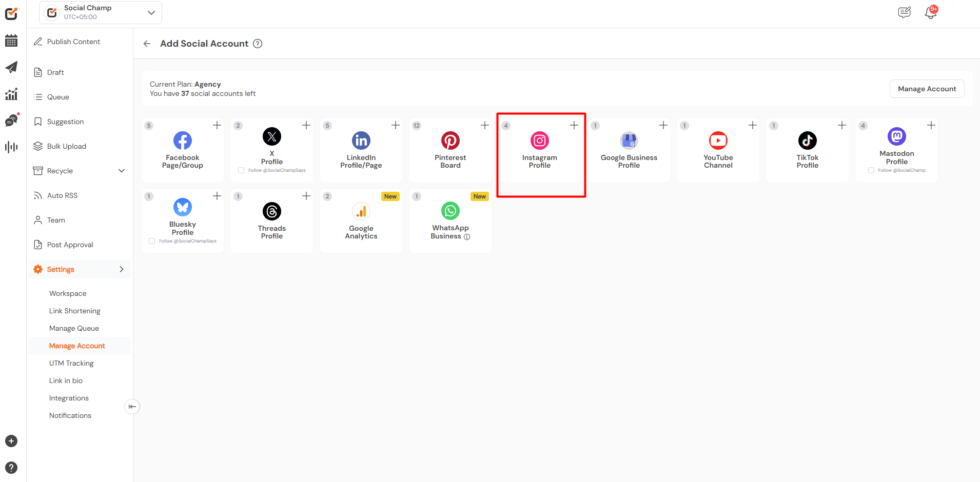Click the Social Champ logo icon
The width and height of the screenshot is (980, 482).
pyautogui.click(x=11, y=14)
